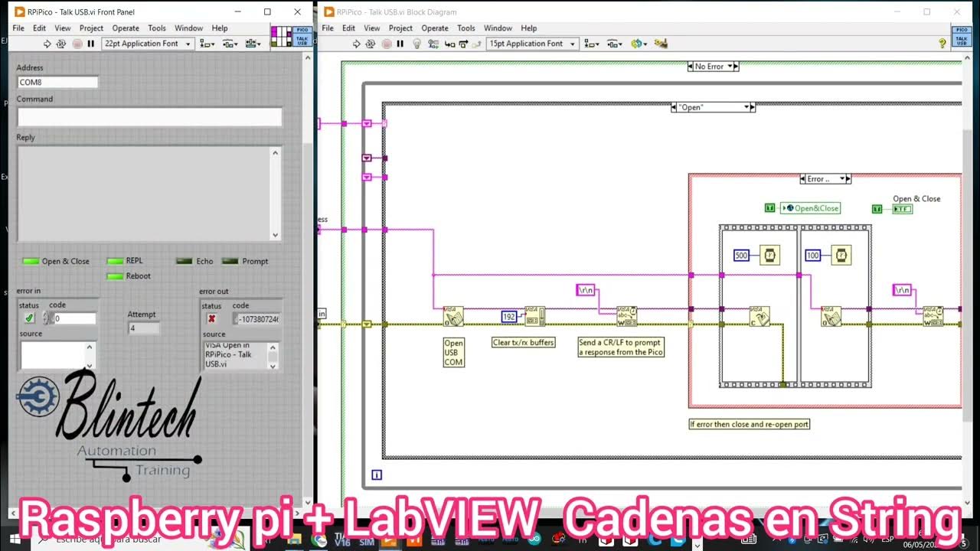Image resolution: width=980 pixels, height=551 pixels.
Task: Open "Open" case selector dropdown
Action: (x=713, y=107)
